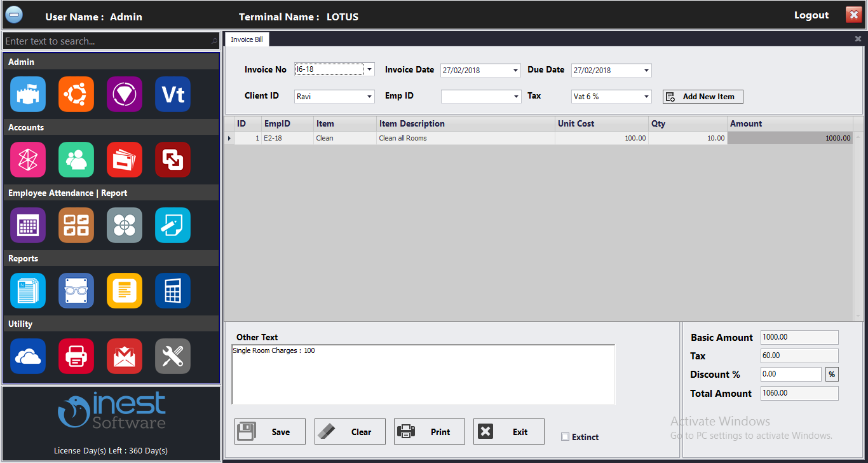This screenshot has width=868, height=463.
Task: Open the blue Vt icon
Action: pyautogui.click(x=173, y=94)
